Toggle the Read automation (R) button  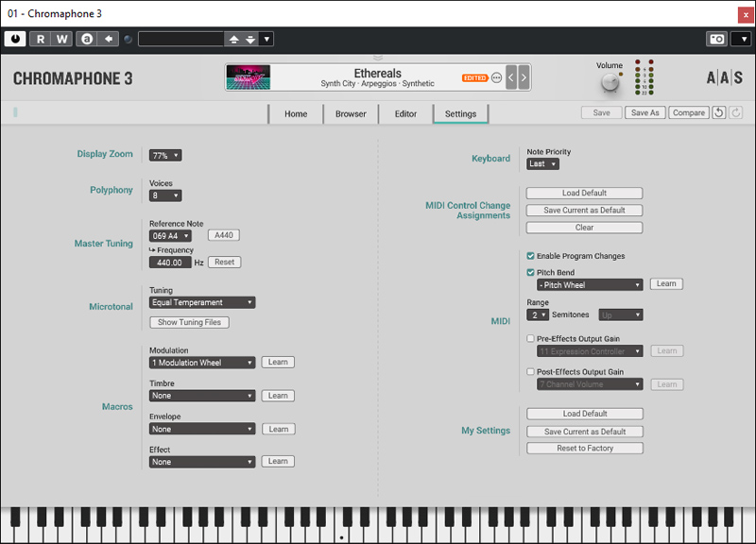coord(41,39)
